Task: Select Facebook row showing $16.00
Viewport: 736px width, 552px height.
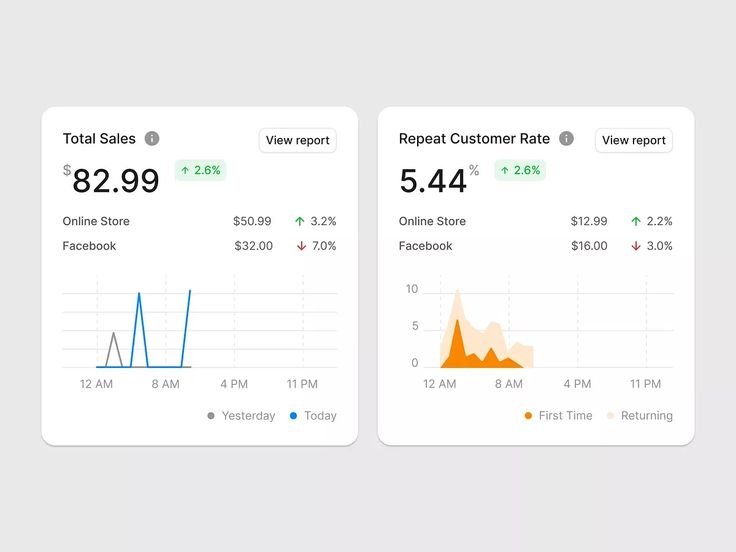Action: tap(425, 246)
